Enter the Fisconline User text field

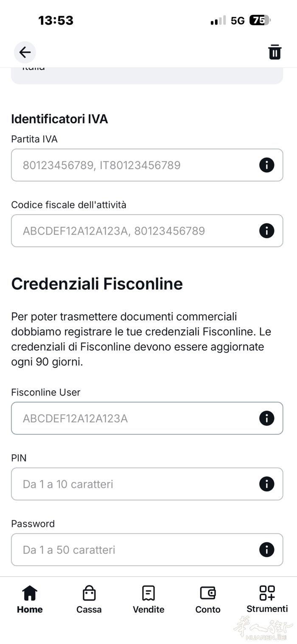(x=136, y=418)
